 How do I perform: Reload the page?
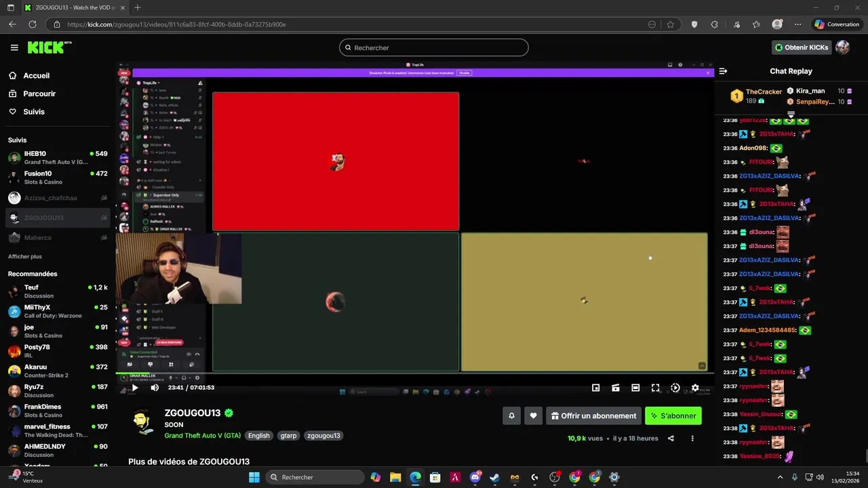pyautogui.click(x=32, y=24)
